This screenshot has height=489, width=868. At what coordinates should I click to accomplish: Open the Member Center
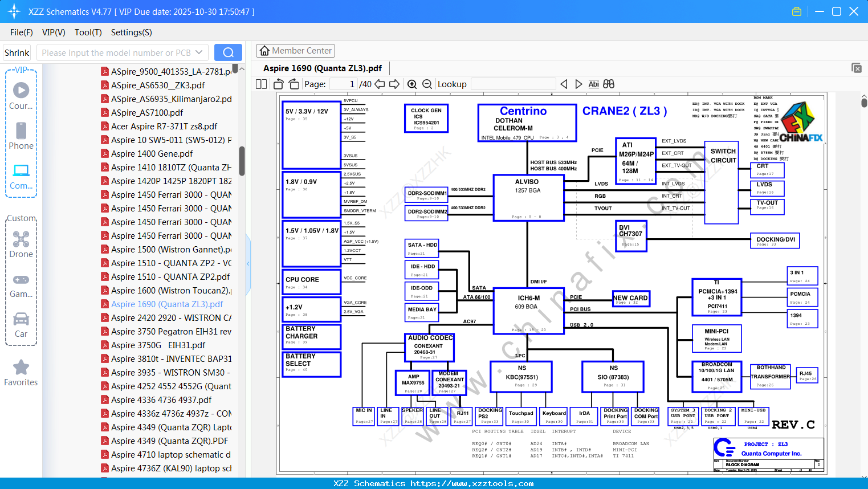(295, 51)
